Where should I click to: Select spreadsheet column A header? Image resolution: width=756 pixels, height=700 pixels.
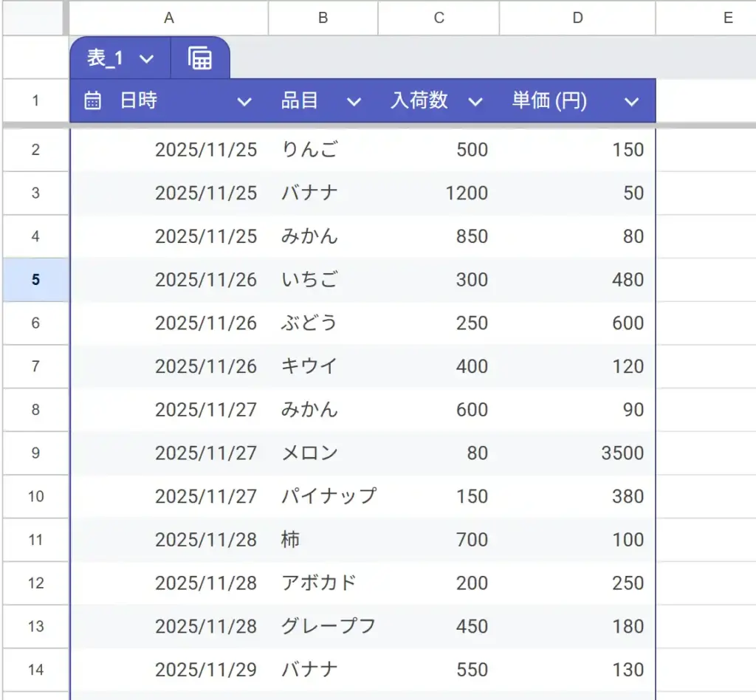pyautogui.click(x=168, y=18)
